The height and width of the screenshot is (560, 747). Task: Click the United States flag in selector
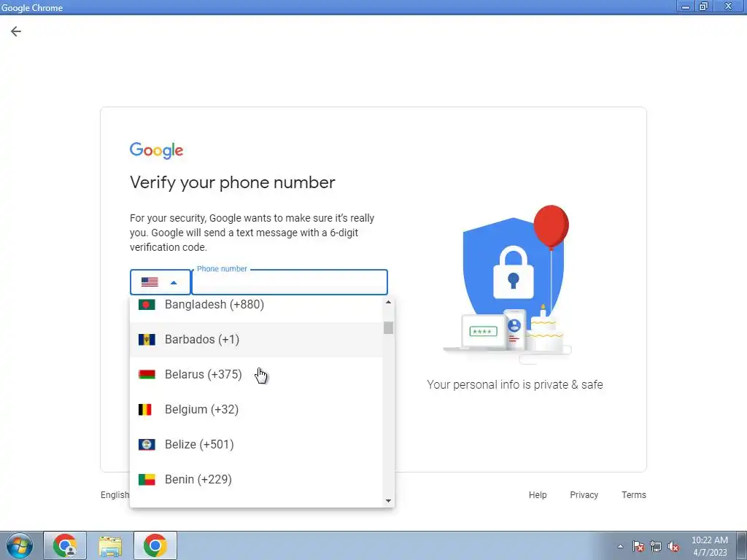[150, 282]
